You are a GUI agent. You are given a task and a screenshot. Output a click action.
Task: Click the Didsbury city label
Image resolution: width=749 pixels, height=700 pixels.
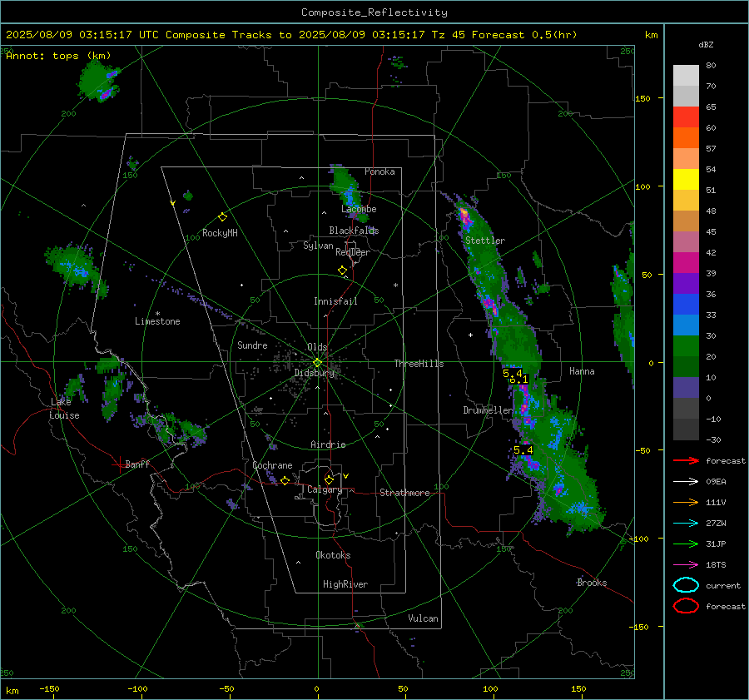click(315, 373)
